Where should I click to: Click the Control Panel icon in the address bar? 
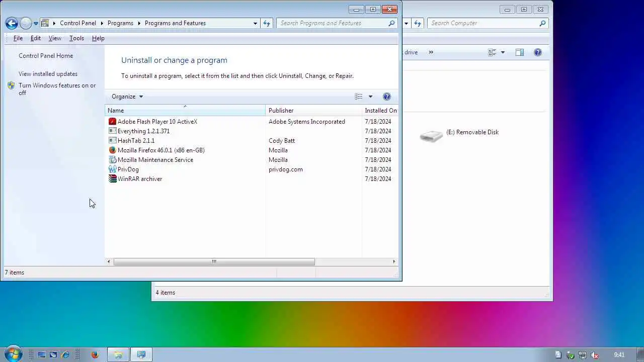pos(45,23)
